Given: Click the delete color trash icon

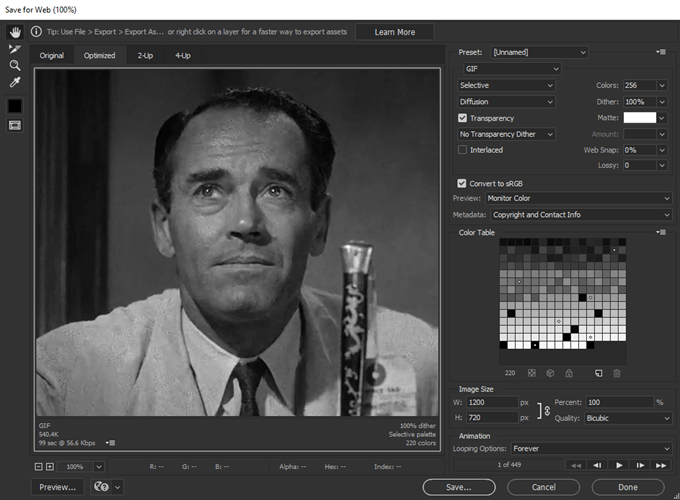Looking at the screenshot, I should point(617,373).
